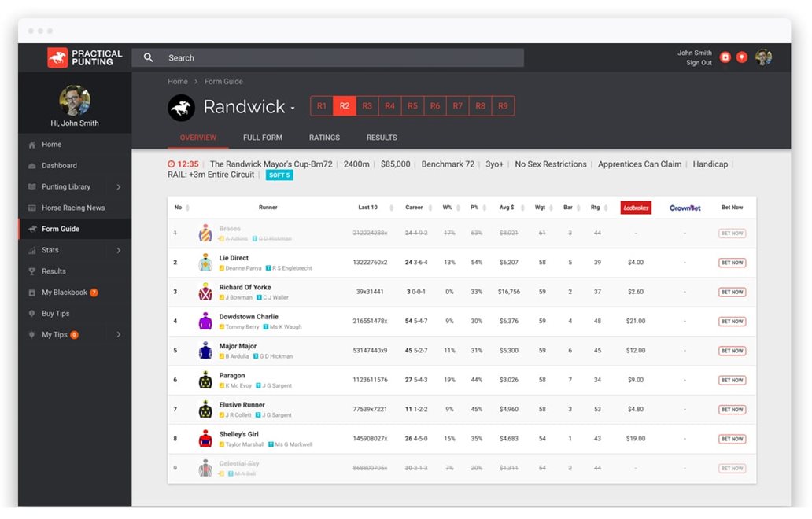The height and width of the screenshot is (519, 812).
Task: Sort by Last 10 column arrows
Action: 392,208
